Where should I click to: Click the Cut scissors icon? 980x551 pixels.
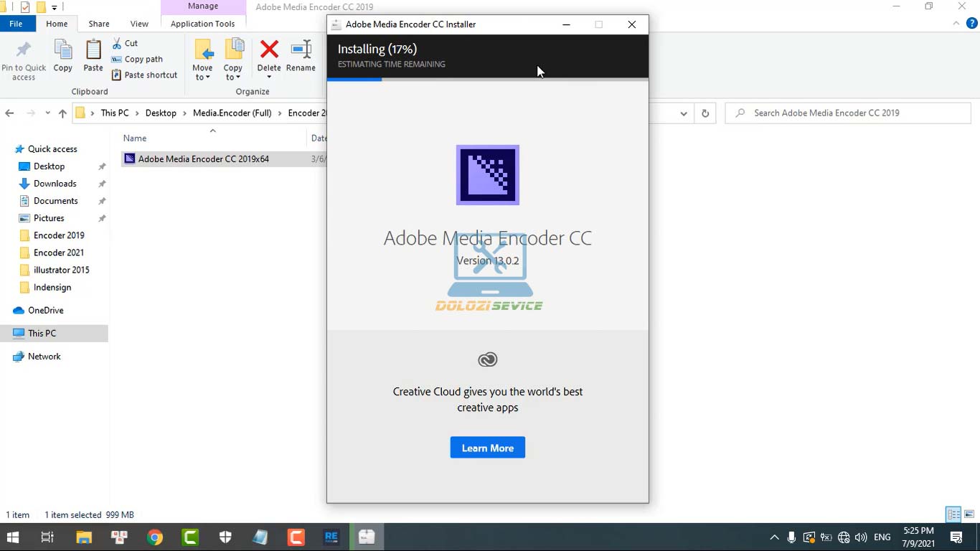[x=118, y=43]
